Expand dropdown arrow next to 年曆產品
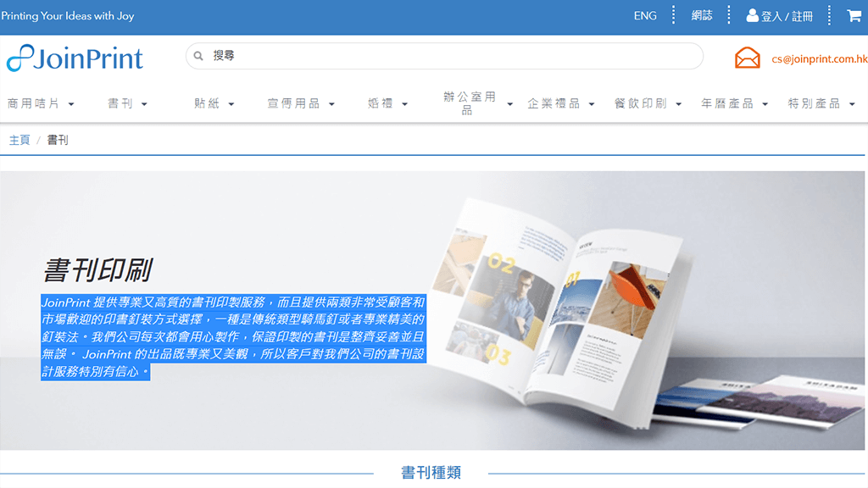868x488 pixels. [x=765, y=104]
